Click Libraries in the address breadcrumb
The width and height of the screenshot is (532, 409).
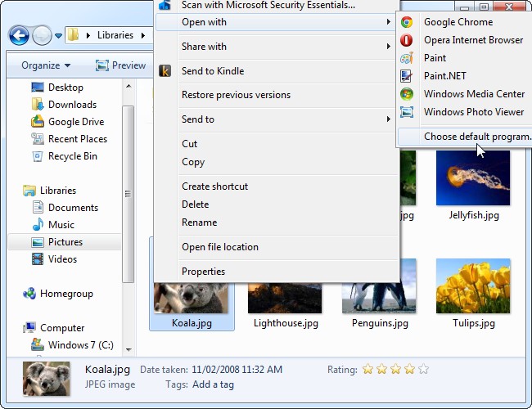click(x=115, y=35)
